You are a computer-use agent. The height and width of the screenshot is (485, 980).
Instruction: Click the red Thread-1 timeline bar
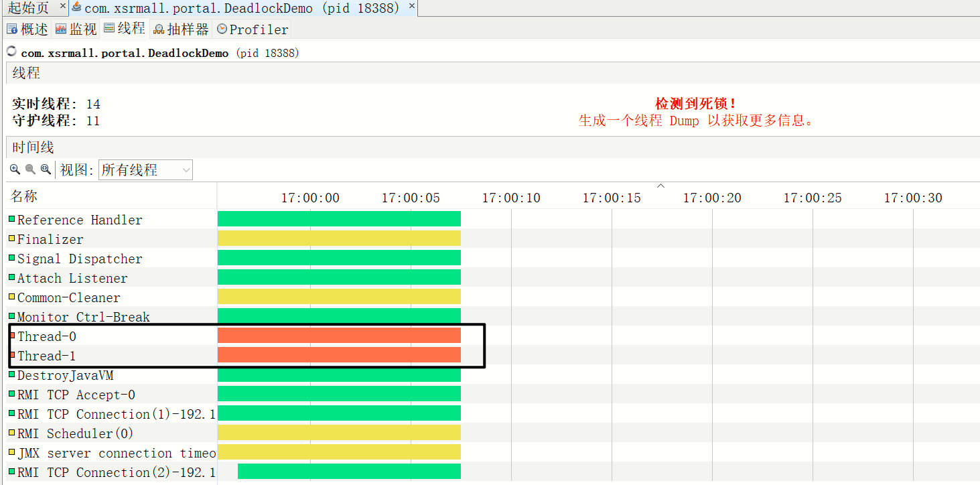(339, 355)
